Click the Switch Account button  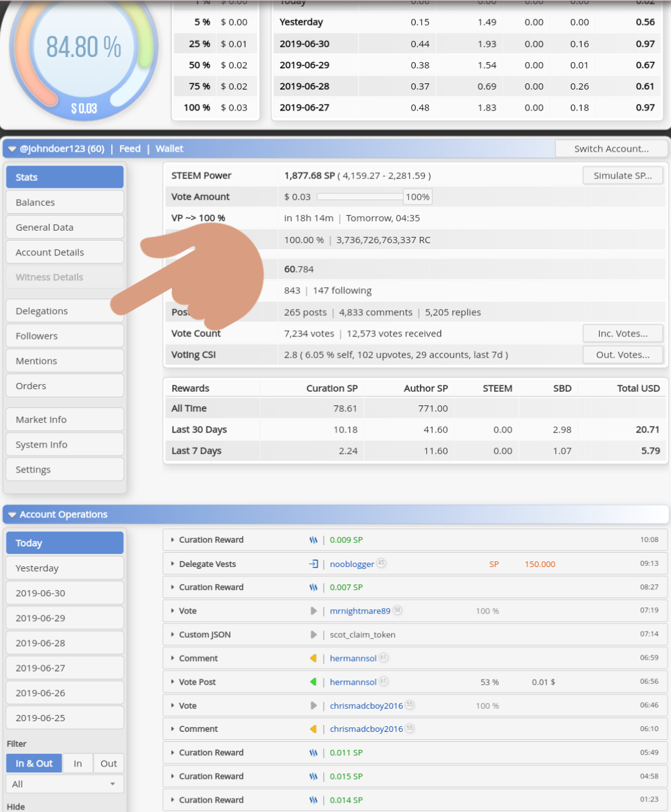(611, 149)
